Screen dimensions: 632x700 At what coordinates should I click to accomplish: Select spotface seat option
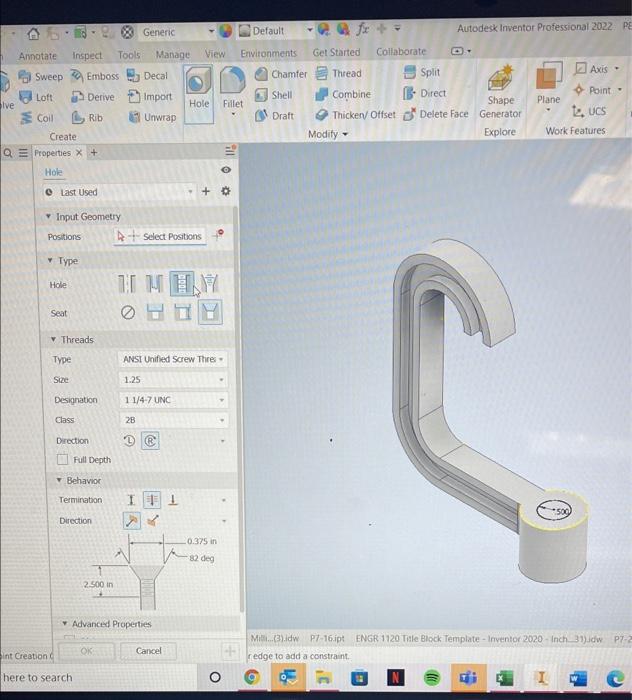pos(183,312)
